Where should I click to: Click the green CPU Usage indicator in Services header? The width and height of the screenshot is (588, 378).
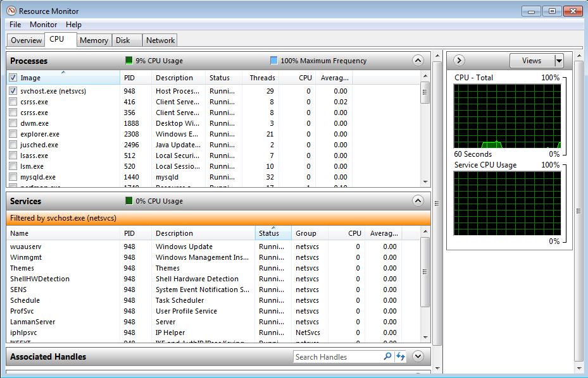tap(129, 201)
